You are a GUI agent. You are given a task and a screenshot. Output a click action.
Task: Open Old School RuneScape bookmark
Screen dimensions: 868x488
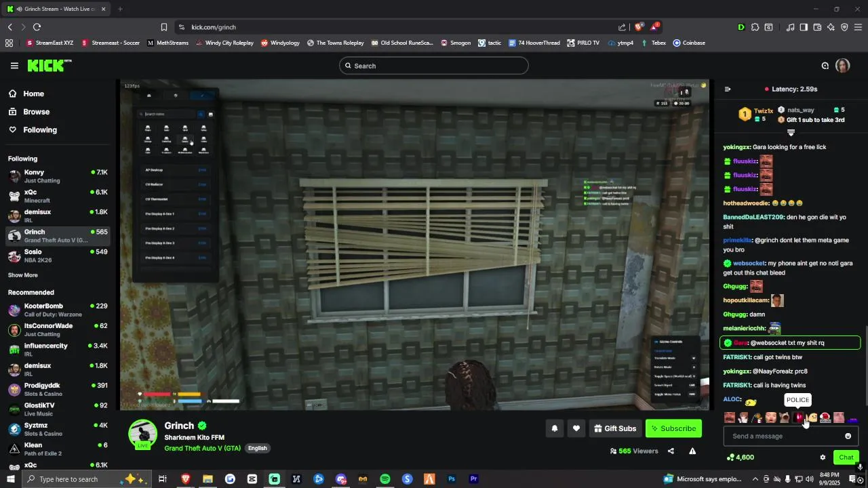pyautogui.click(x=402, y=43)
